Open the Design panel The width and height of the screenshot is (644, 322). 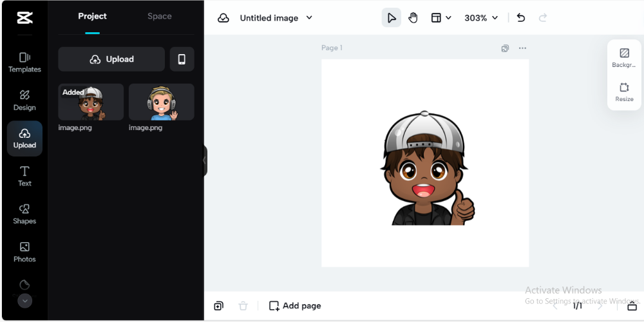click(24, 100)
